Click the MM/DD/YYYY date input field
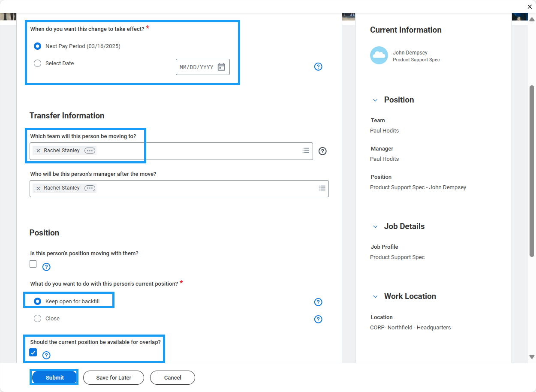 196,67
